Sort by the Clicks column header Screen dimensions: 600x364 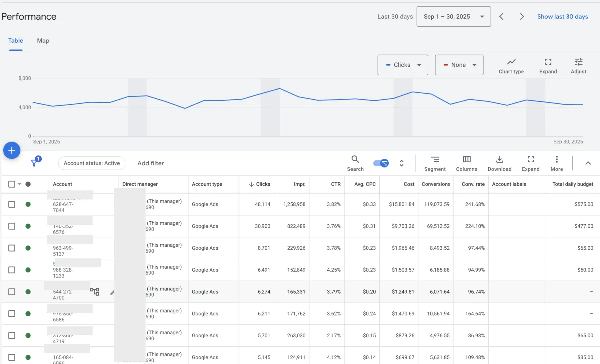tap(260, 184)
